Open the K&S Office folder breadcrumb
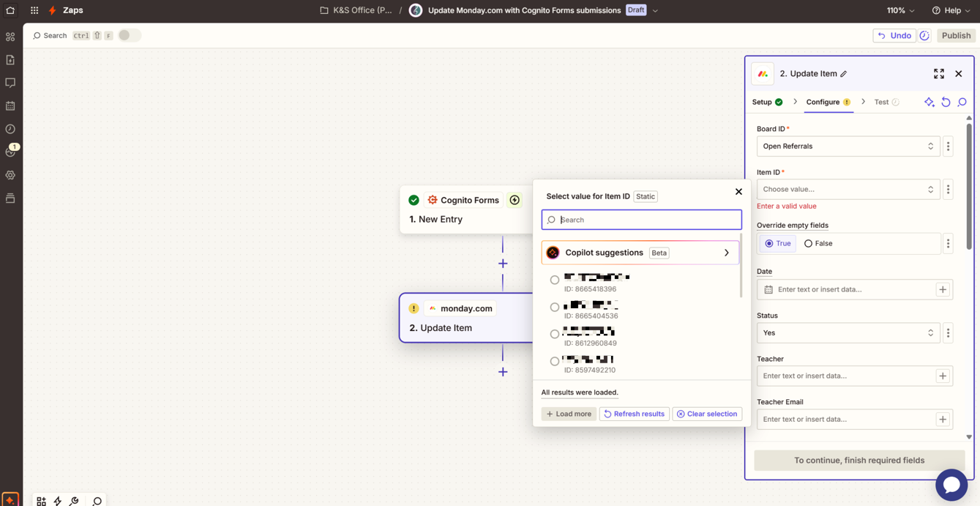The width and height of the screenshot is (980, 506). [356, 10]
